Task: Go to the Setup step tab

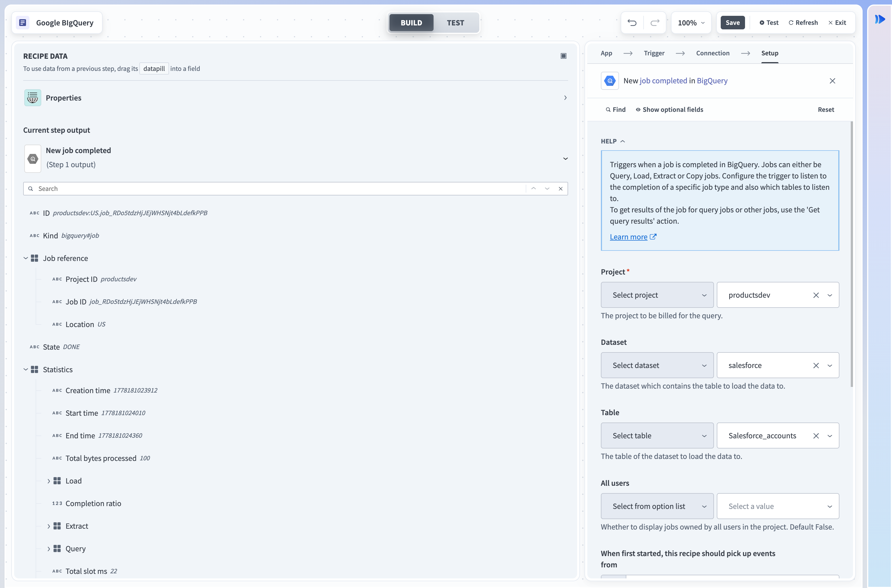Action: 770,53
